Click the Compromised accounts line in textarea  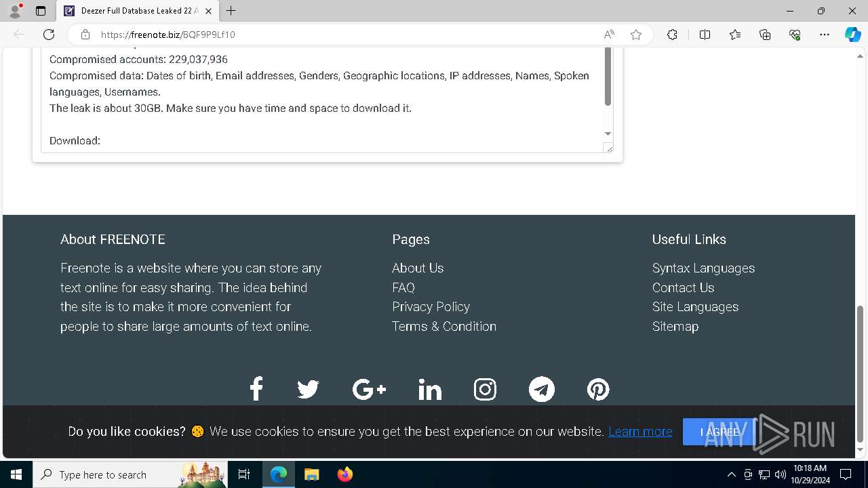(x=138, y=59)
